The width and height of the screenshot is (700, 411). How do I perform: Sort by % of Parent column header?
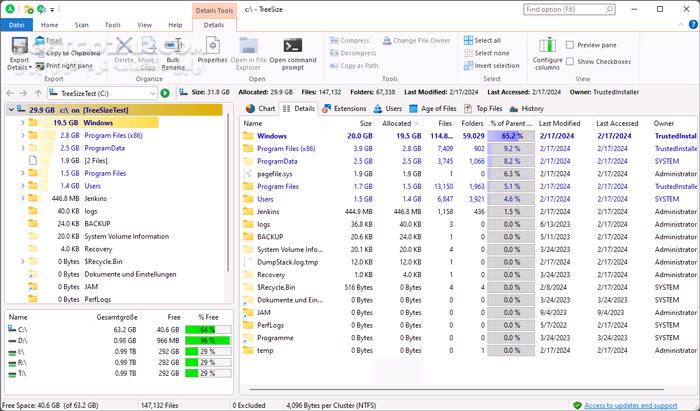click(511, 123)
